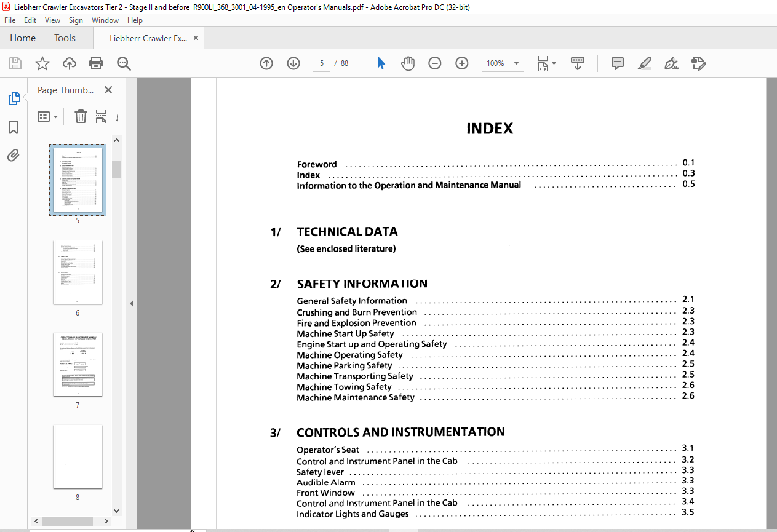Print the document using printer icon
Viewport: 777px width, 532px height.
pos(96,63)
